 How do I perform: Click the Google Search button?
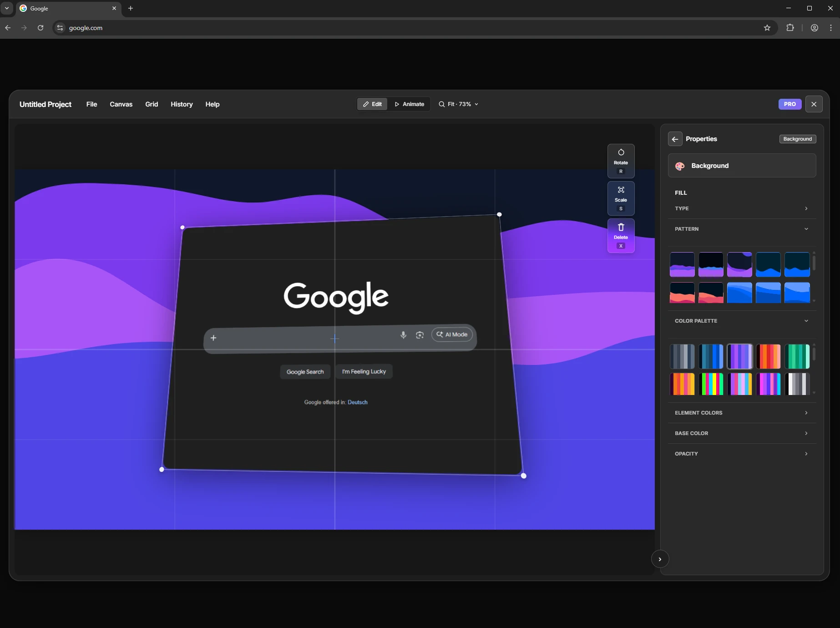(305, 371)
